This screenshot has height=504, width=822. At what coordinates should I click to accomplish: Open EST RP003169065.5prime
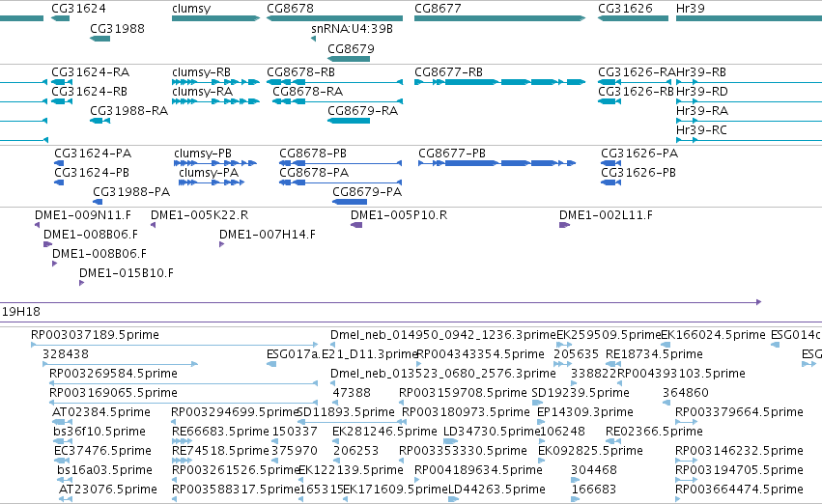coord(113,393)
